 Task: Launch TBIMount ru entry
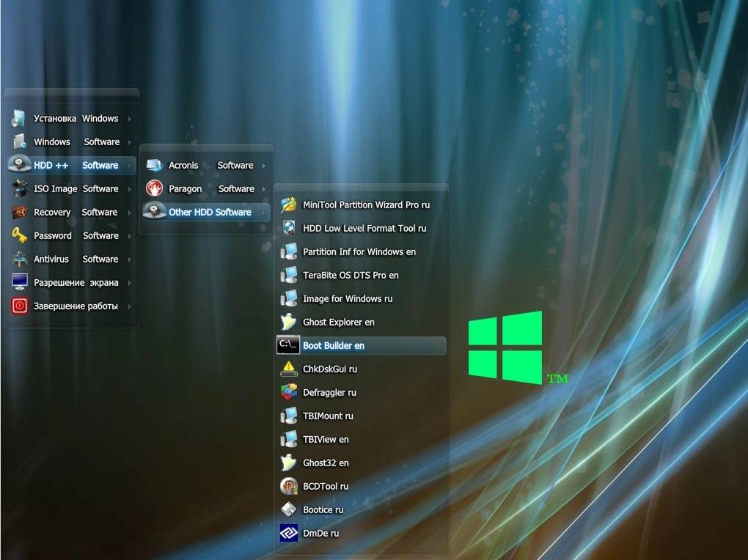click(x=362, y=416)
